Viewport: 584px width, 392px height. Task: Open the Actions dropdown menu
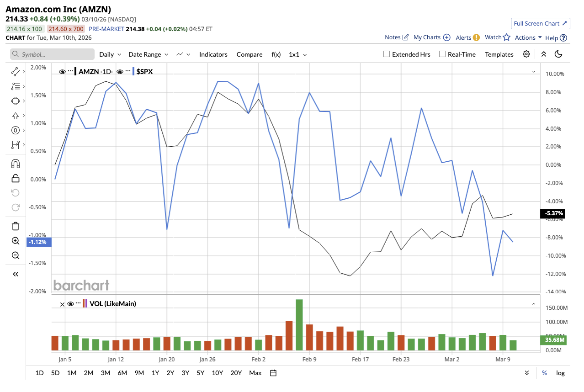528,37
